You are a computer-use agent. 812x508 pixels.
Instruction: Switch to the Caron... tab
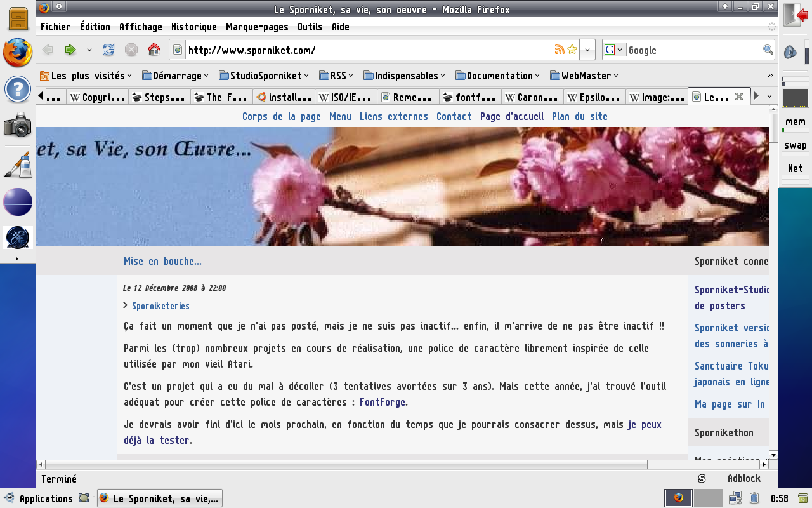(532, 97)
